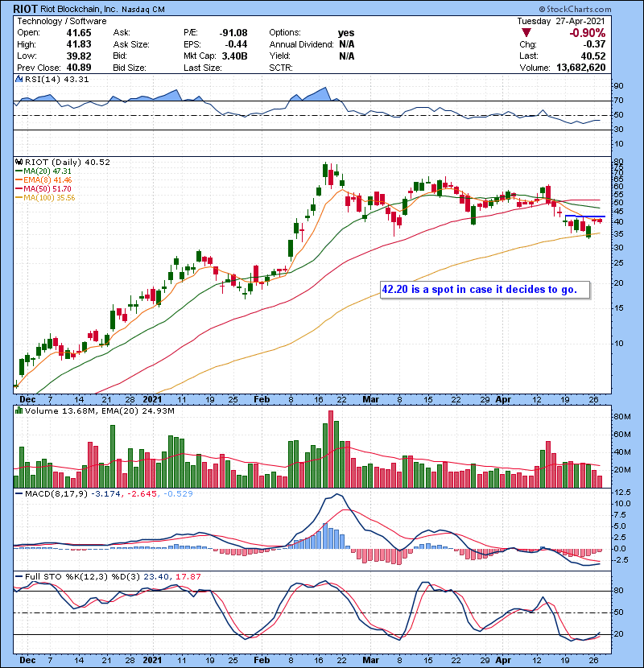The image size is (644, 668).
Task: Click the red down-triangle change indicator
Action: [526, 33]
